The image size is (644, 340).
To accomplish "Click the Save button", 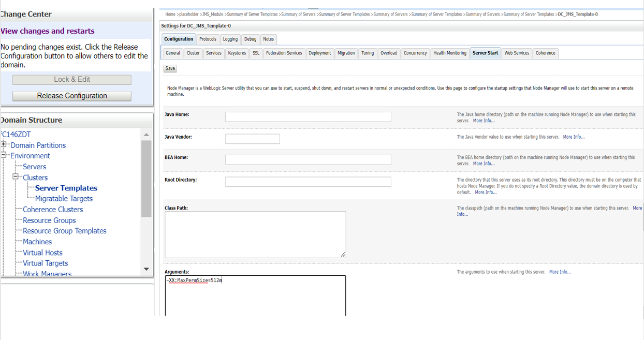I will [x=170, y=68].
